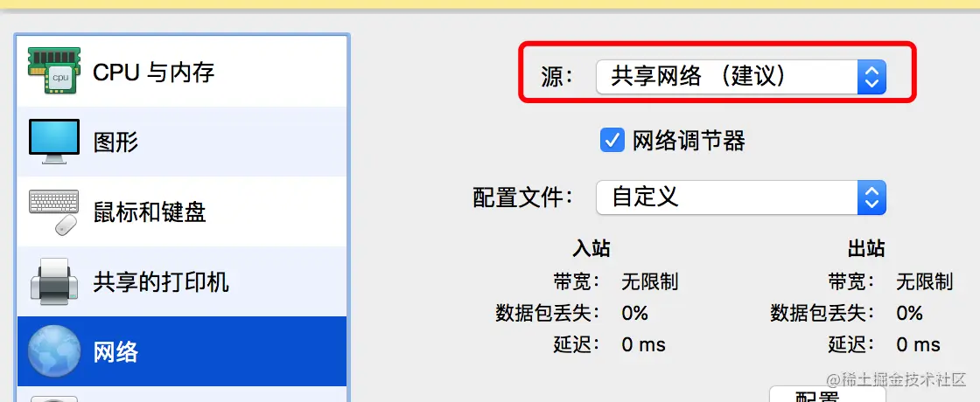Switch to CPU 与内存 settings
The width and height of the screenshot is (980, 402).
tap(182, 71)
